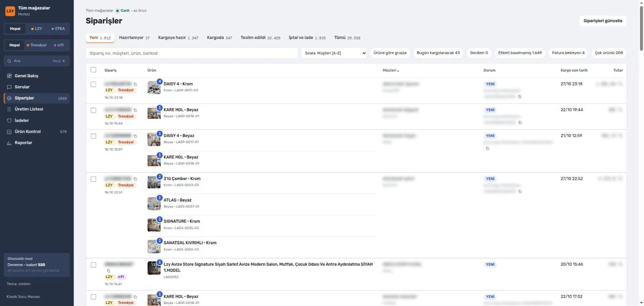Switch to the Hazırlanıyor tab

point(134,37)
